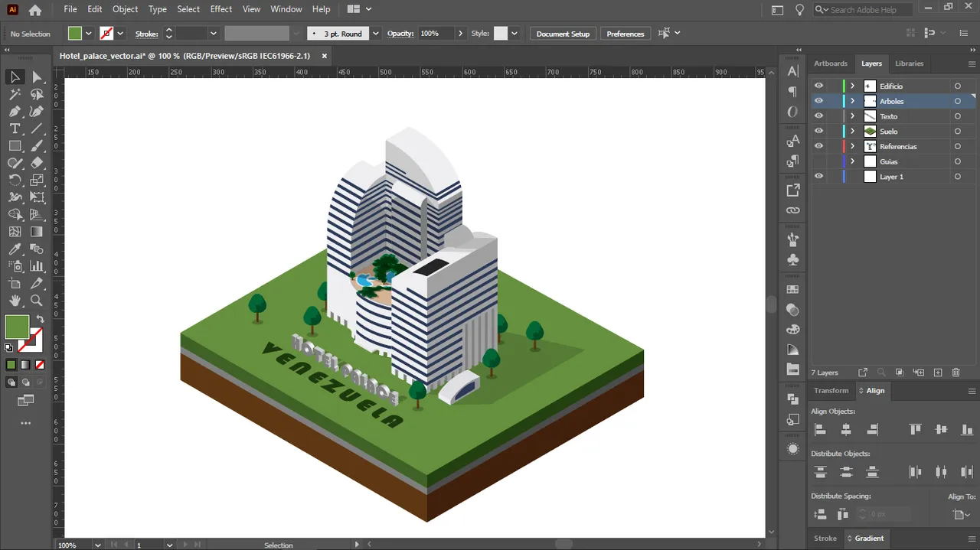
Task: Select the Rectangle tool
Action: click(x=15, y=145)
